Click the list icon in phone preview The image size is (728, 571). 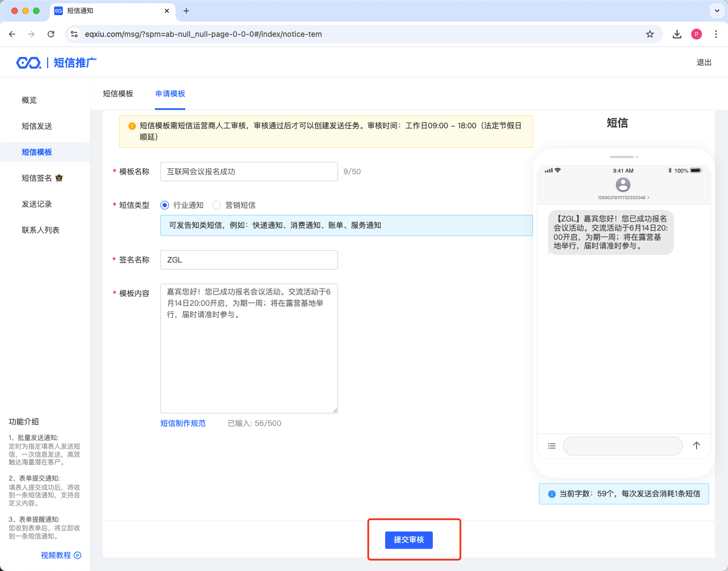(x=551, y=446)
